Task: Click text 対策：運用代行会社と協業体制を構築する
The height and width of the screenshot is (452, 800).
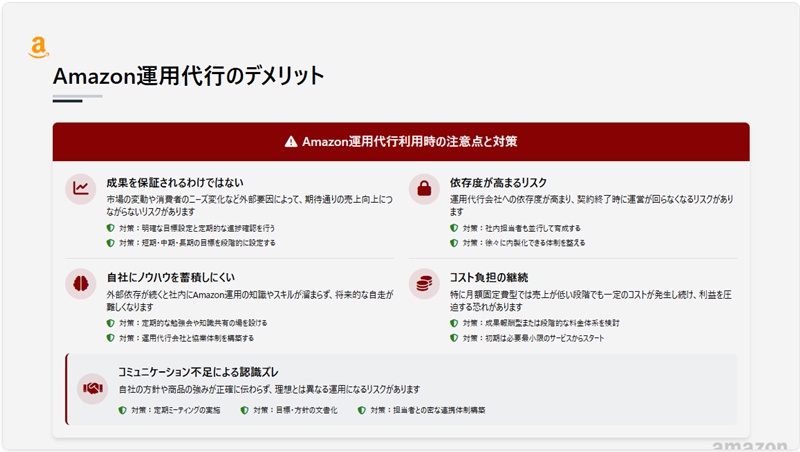Action: pos(186,338)
